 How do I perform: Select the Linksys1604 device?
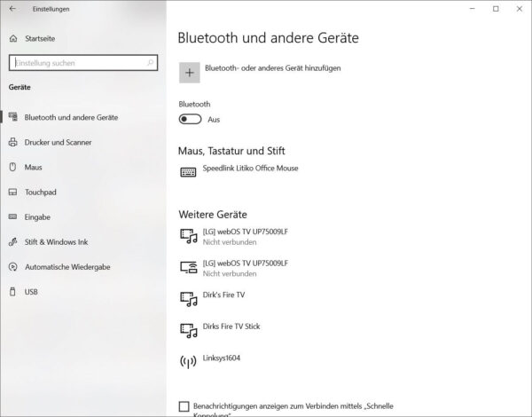click(x=221, y=358)
